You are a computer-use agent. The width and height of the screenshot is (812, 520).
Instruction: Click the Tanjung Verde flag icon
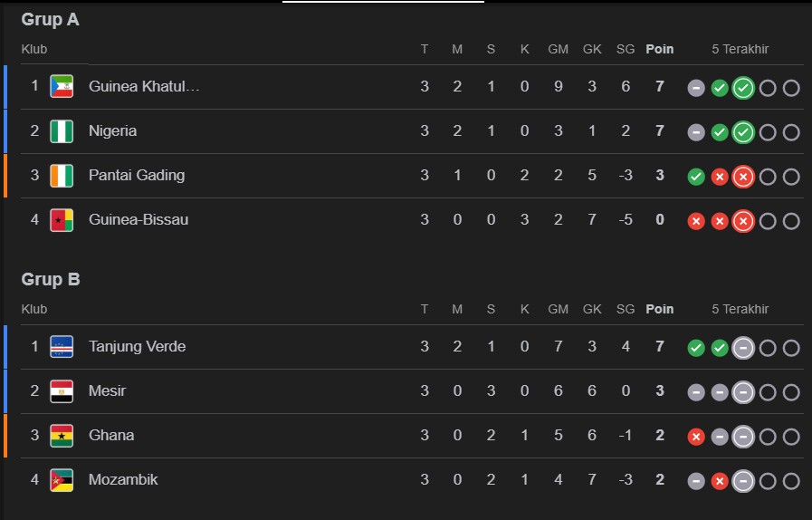62,347
